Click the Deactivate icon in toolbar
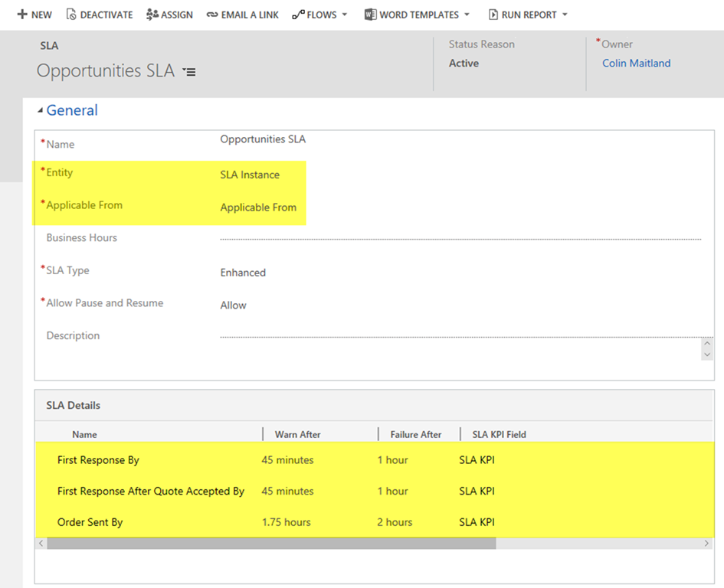The height and width of the screenshot is (588, 724). tap(71, 15)
